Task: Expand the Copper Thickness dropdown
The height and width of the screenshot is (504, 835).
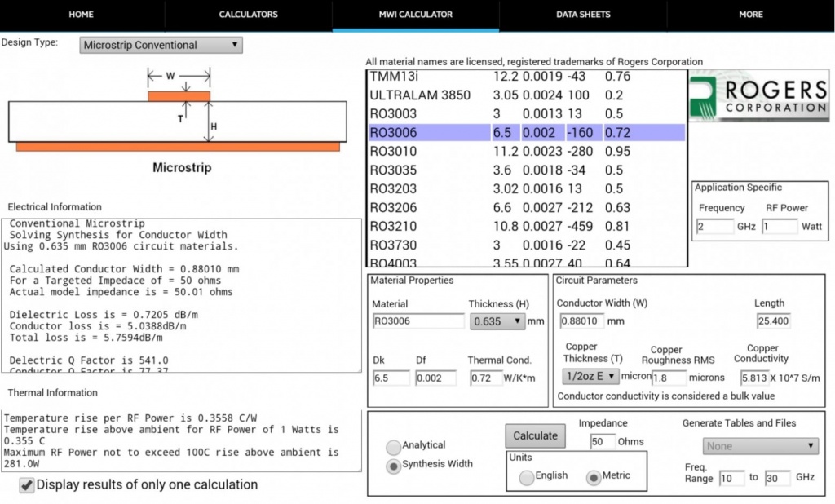Action: [590, 376]
